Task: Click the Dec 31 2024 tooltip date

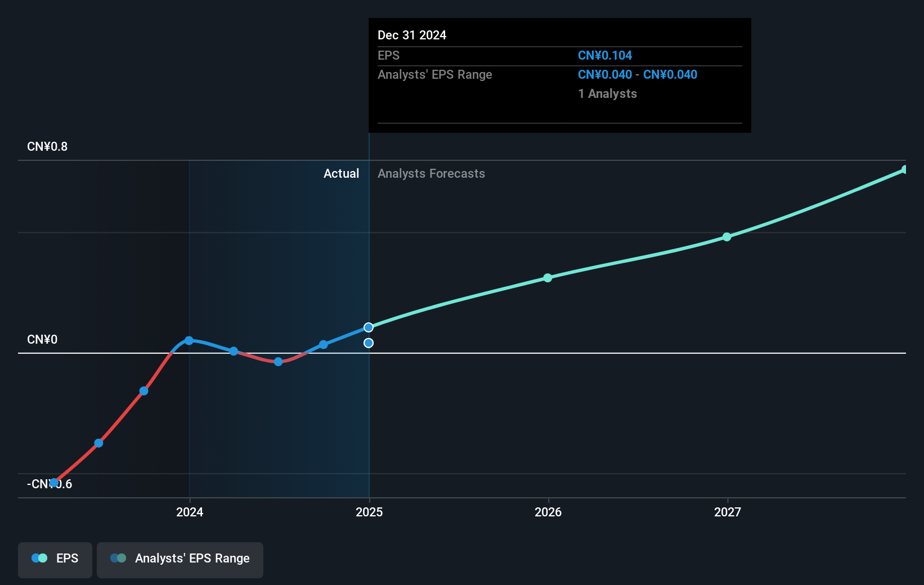Action: pyautogui.click(x=412, y=35)
